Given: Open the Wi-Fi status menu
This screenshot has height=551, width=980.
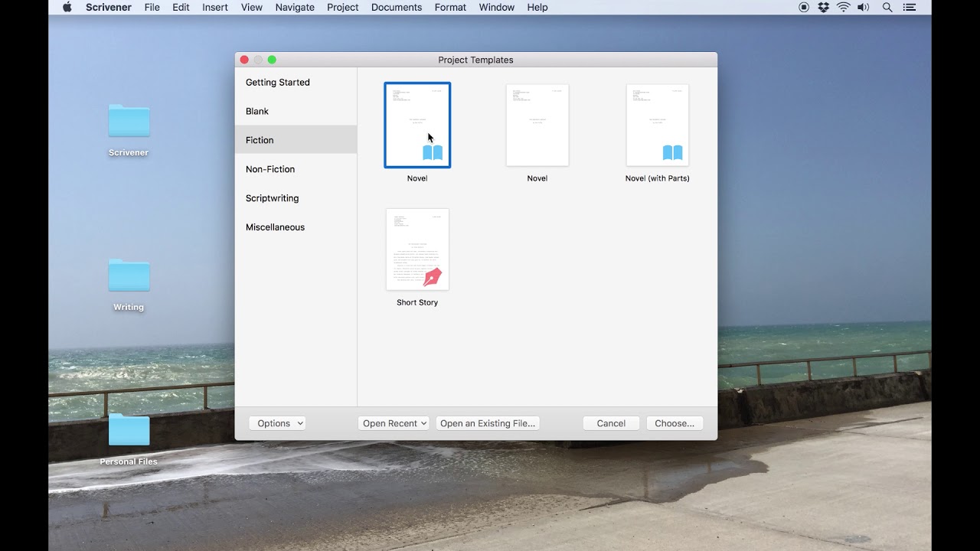Looking at the screenshot, I should [x=843, y=7].
